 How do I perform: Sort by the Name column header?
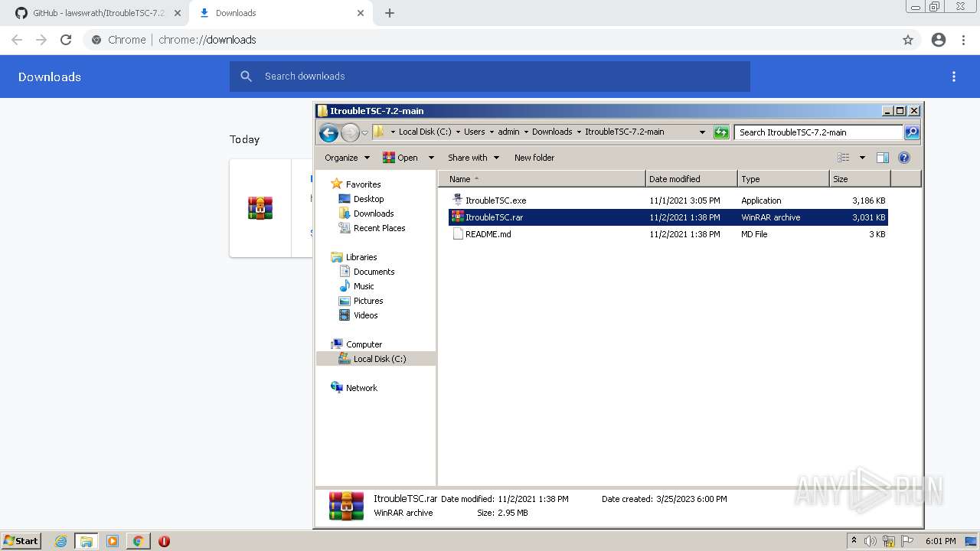pos(542,179)
